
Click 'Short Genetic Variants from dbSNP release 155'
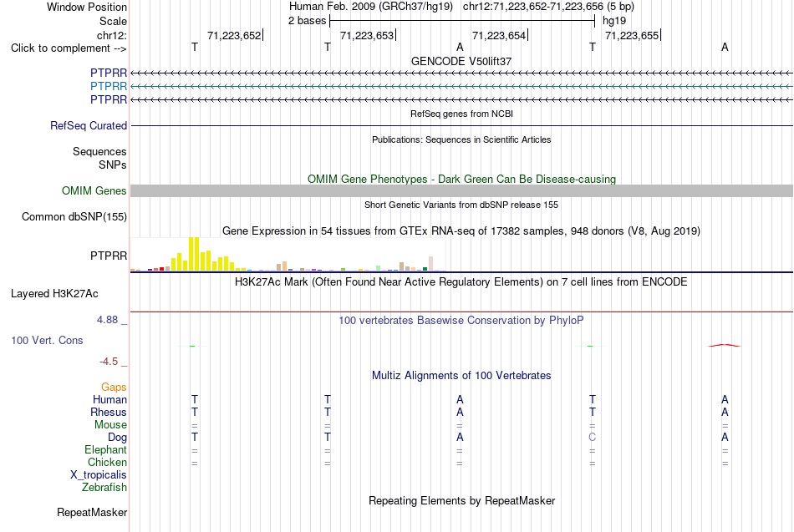[461, 205]
